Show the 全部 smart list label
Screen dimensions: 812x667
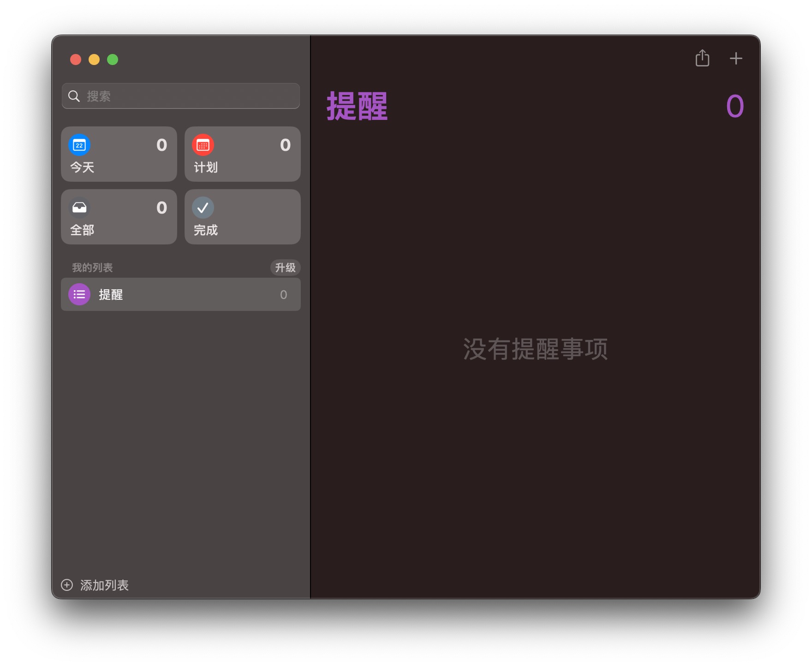tap(82, 230)
